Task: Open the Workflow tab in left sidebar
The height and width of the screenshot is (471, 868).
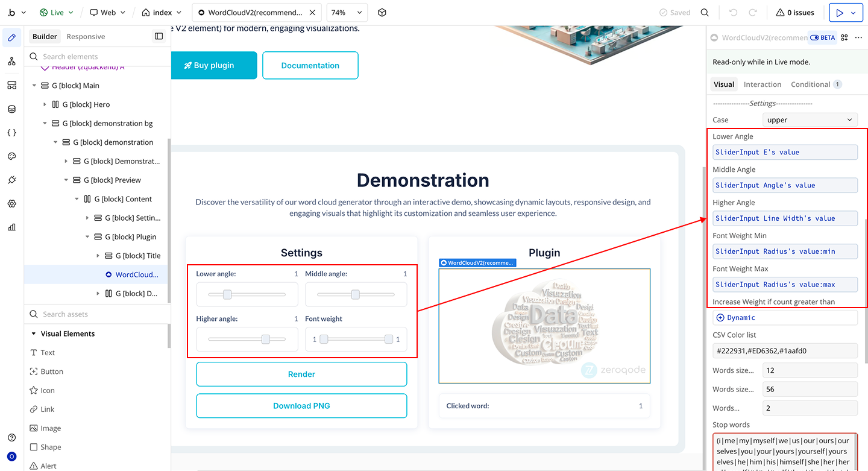Action: pyautogui.click(x=11, y=62)
